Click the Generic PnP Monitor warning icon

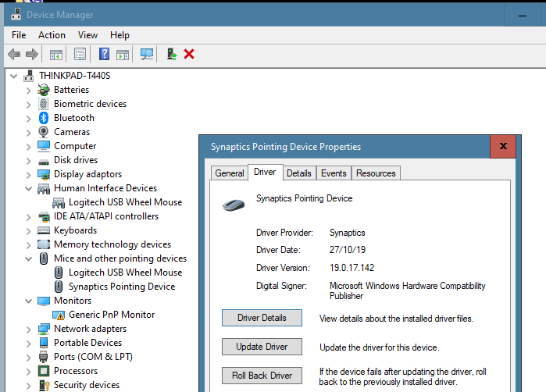(59, 315)
